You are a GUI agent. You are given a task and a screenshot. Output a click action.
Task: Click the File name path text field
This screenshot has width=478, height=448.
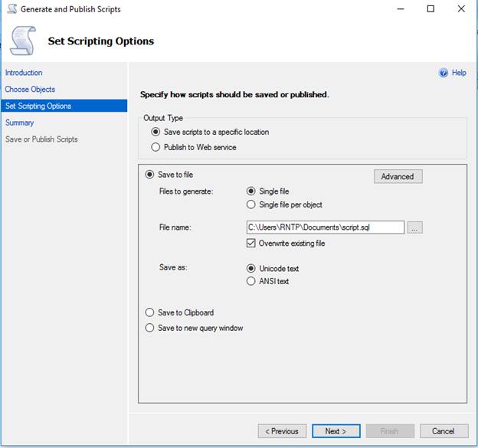(326, 227)
